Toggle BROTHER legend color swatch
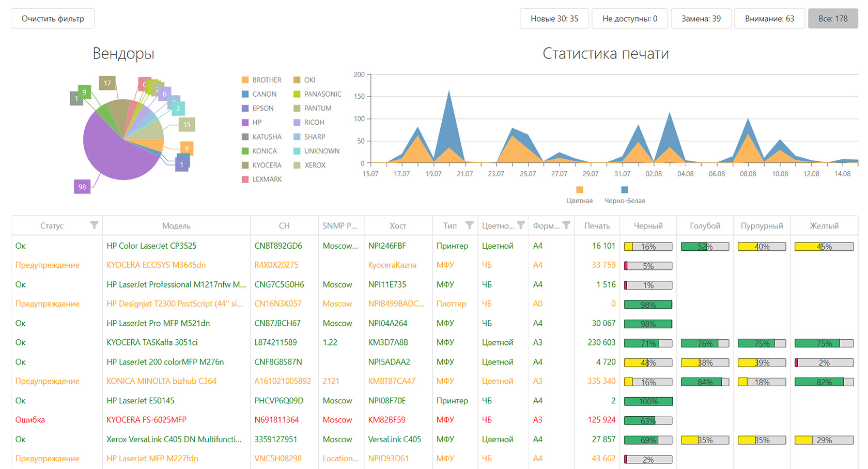Screen dimensions: 868x469 pyautogui.click(x=245, y=80)
